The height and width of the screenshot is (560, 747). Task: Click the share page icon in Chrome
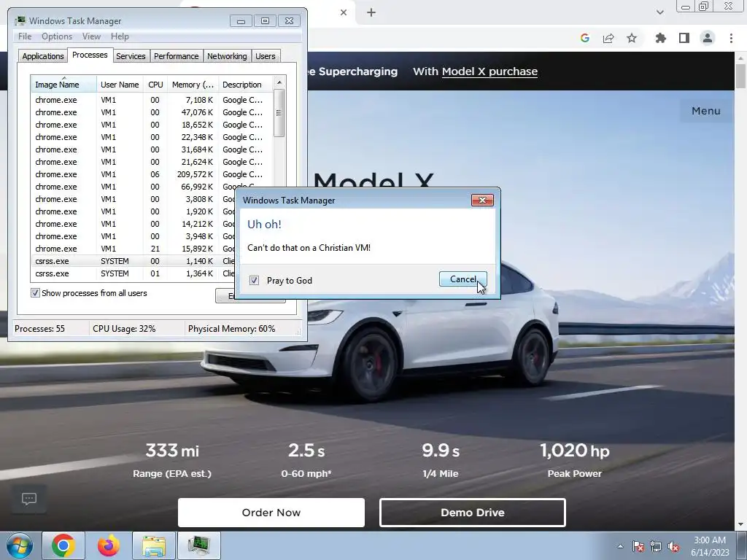click(x=608, y=38)
